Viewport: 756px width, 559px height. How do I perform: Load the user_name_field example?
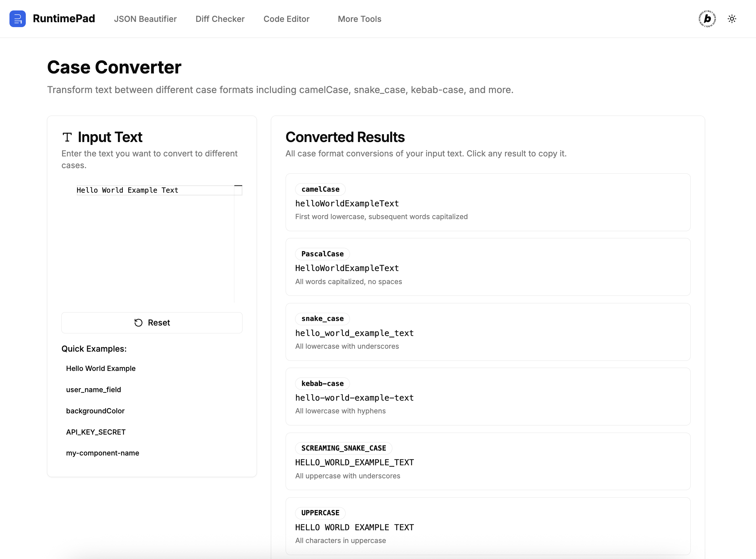coord(93,390)
